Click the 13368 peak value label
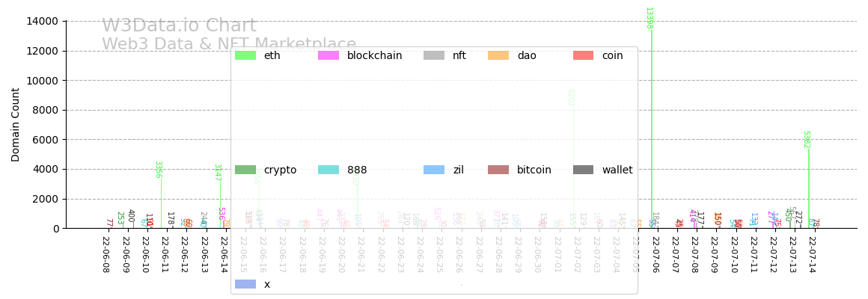This screenshot has width=868, height=299. 649,18
